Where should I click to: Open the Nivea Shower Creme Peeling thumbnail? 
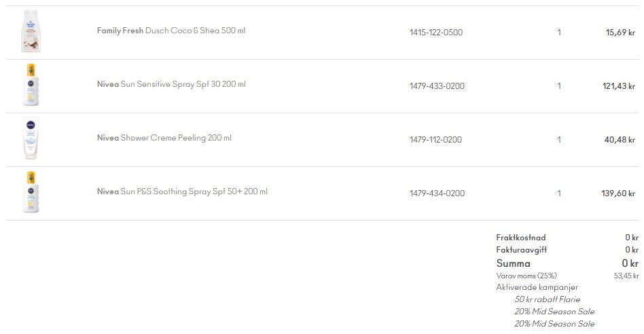(x=31, y=138)
